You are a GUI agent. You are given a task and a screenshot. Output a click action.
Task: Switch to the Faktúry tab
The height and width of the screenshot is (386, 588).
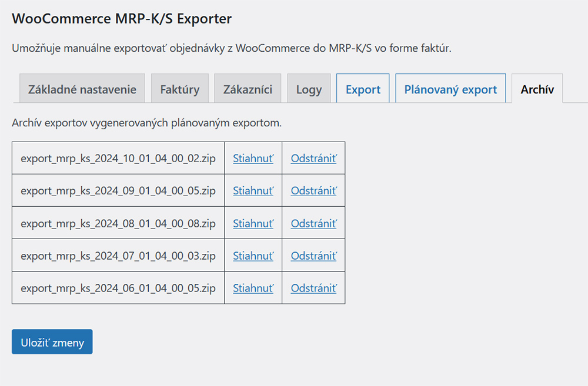[179, 89]
